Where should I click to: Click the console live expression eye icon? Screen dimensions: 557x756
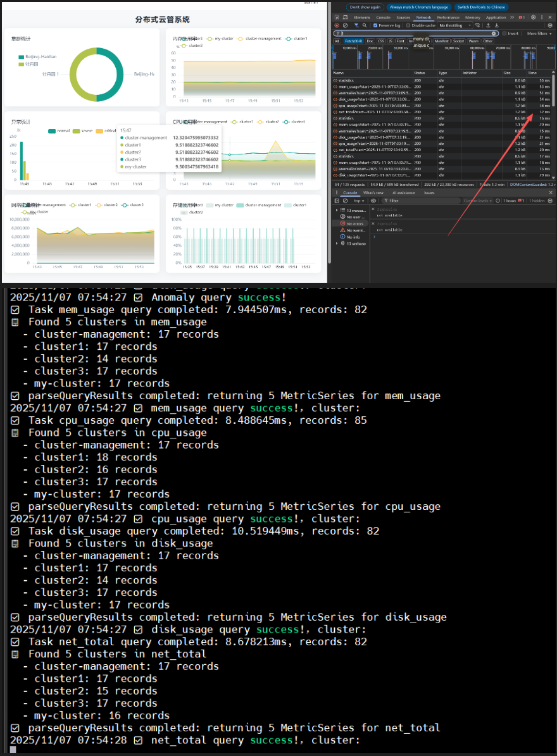click(373, 201)
